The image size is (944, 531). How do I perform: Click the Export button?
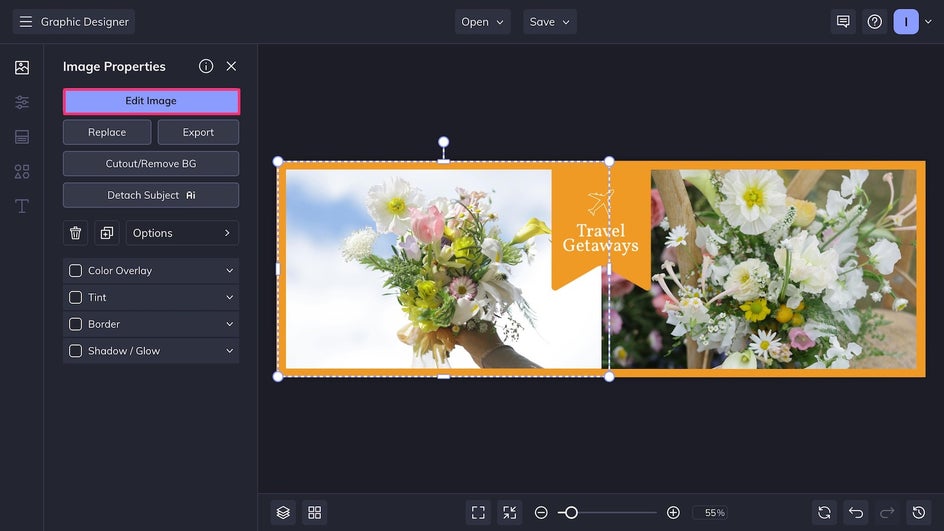pos(198,132)
